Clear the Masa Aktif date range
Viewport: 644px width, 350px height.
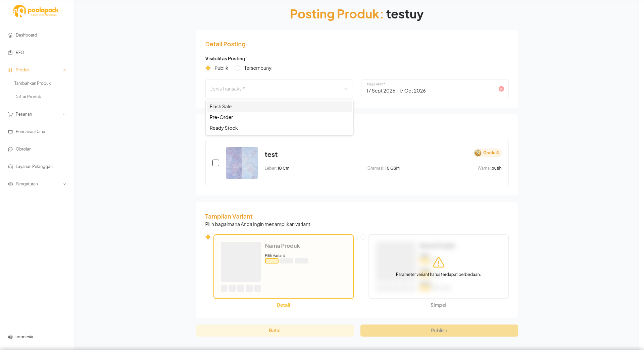tap(501, 89)
